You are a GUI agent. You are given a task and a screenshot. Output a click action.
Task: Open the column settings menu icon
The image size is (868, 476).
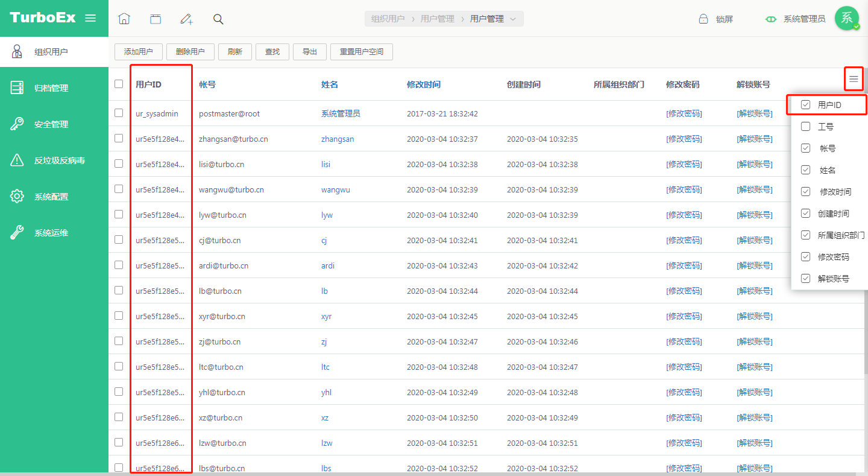pos(854,78)
